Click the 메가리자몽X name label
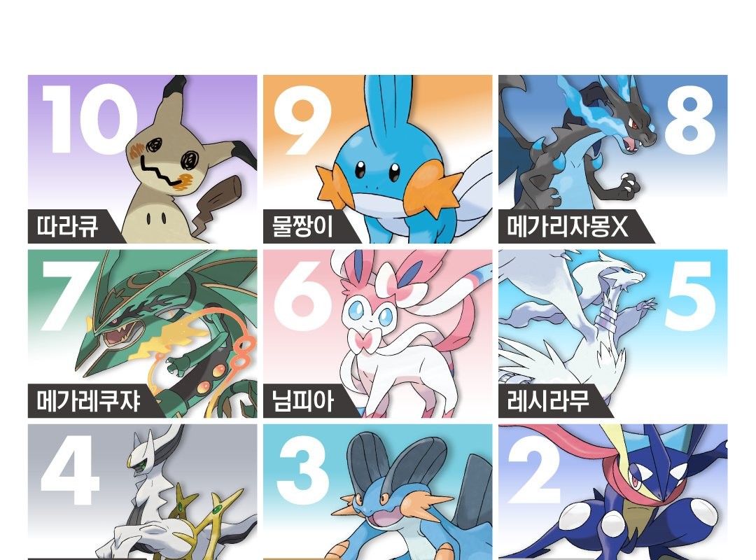756x560 pixels. click(x=568, y=226)
